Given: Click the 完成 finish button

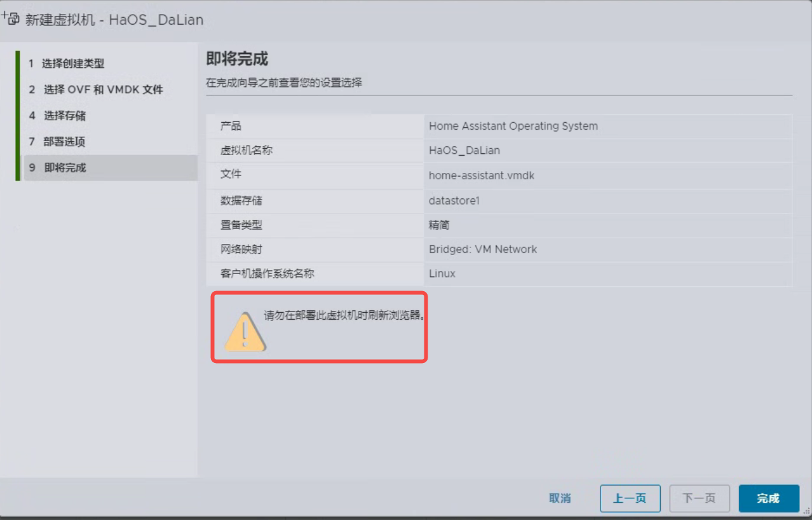Looking at the screenshot, I should point(769,498).
